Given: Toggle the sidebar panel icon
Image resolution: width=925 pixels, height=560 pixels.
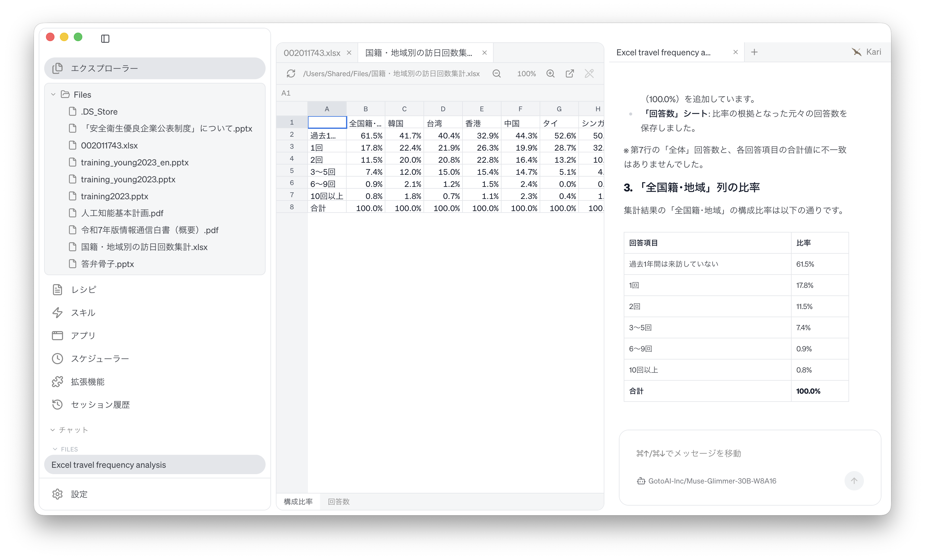Looking at the screenshot, I should point(105,38).
